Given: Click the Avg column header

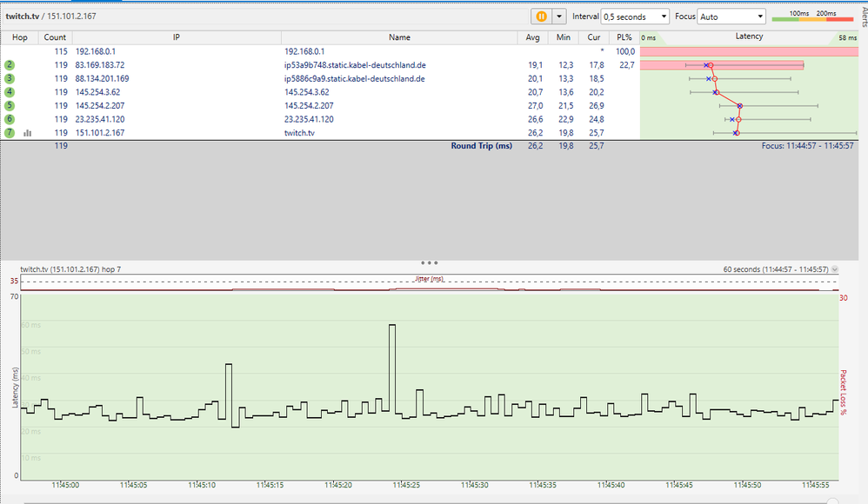Looking at the screenshot, I should tap(532, 37).
